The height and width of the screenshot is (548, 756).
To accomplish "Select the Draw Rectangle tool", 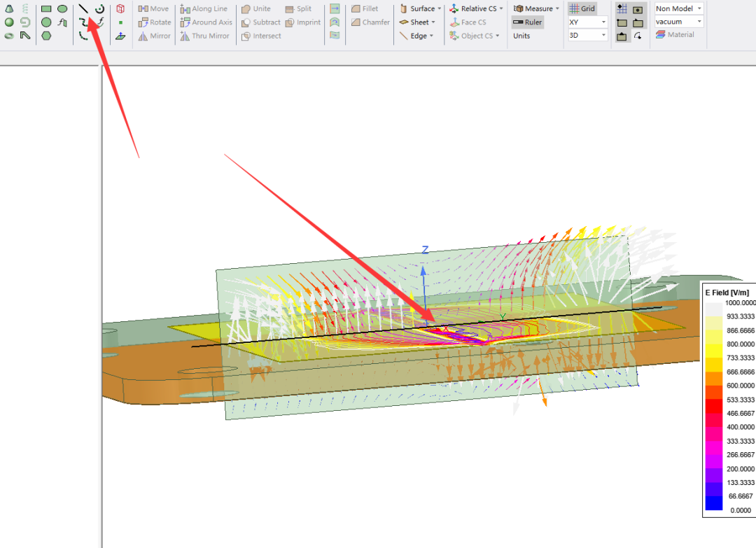I will [46, 9].
